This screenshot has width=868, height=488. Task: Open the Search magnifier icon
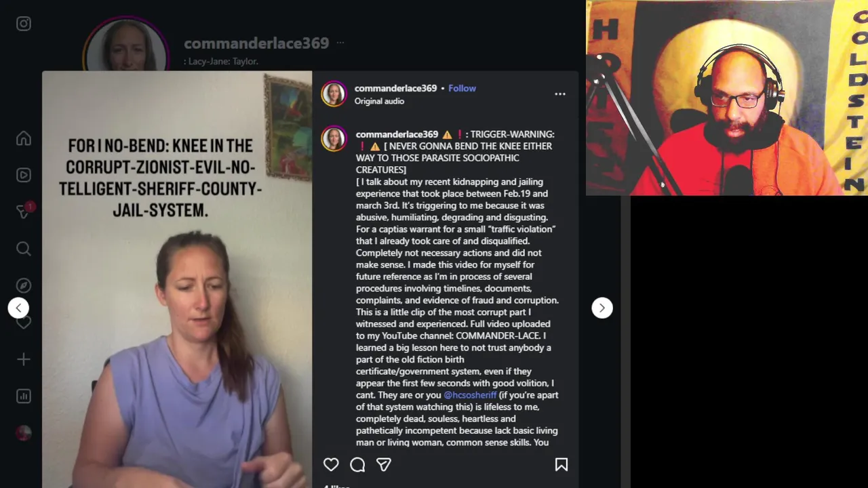click(24, 249)
